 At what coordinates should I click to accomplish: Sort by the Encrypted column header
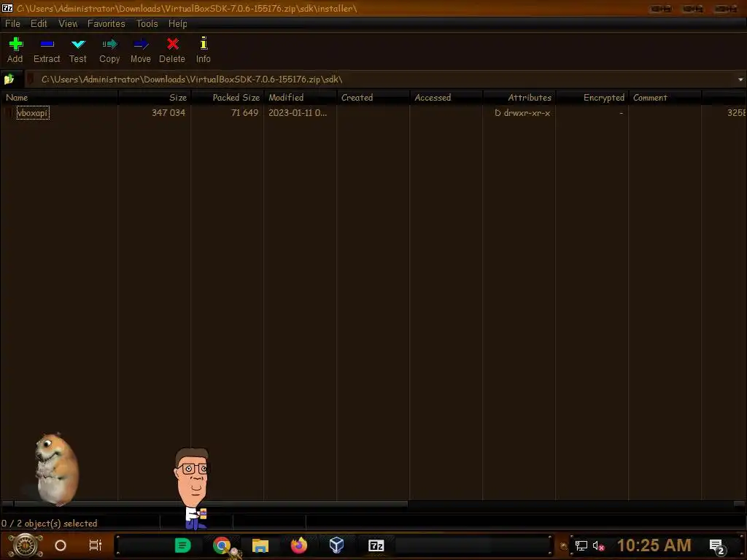pyautogui.click(x=592, y=98)
